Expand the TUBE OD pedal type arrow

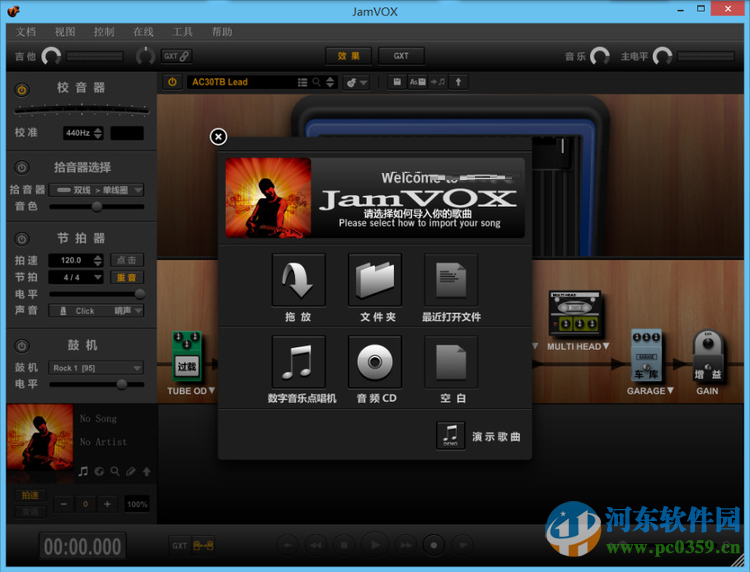pyautogui.click(x=211, y=391)
